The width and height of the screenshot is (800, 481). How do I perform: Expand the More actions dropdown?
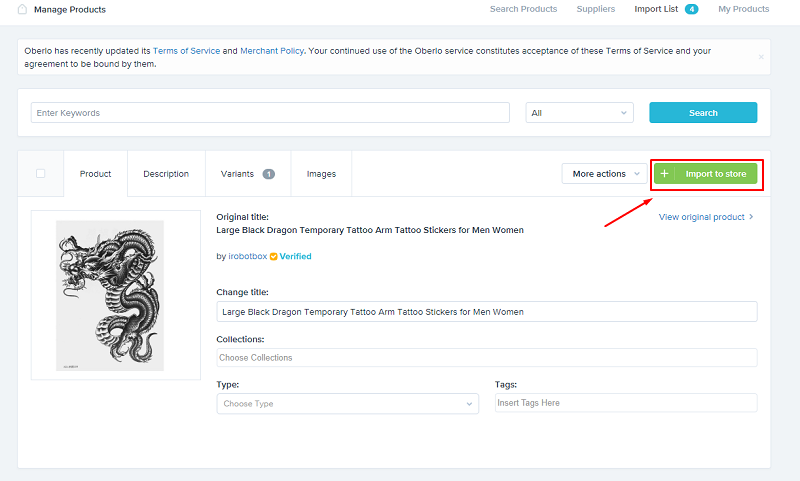[604, 174]
